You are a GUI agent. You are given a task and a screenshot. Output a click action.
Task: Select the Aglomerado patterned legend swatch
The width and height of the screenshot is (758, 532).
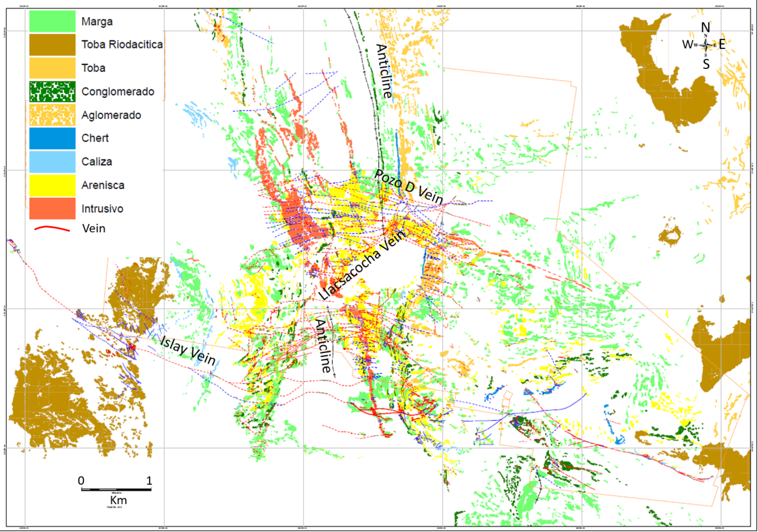(x=52, y=115)
